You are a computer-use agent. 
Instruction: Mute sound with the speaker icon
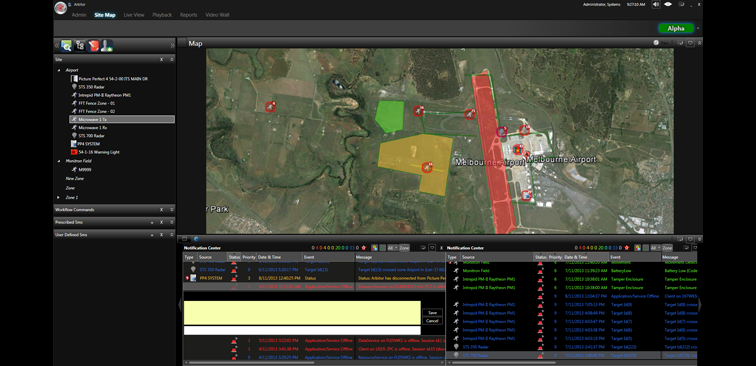click(656, 4)
